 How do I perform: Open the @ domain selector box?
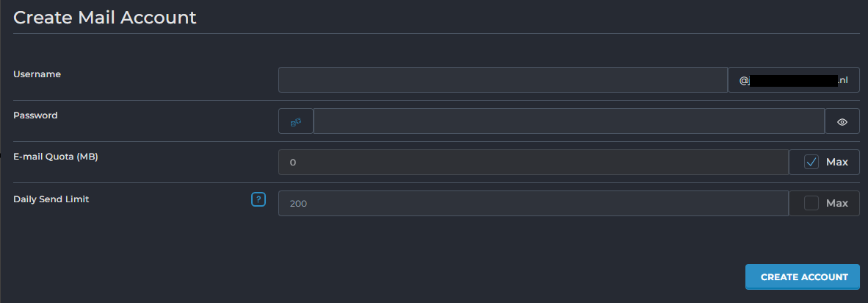point(793,80)
